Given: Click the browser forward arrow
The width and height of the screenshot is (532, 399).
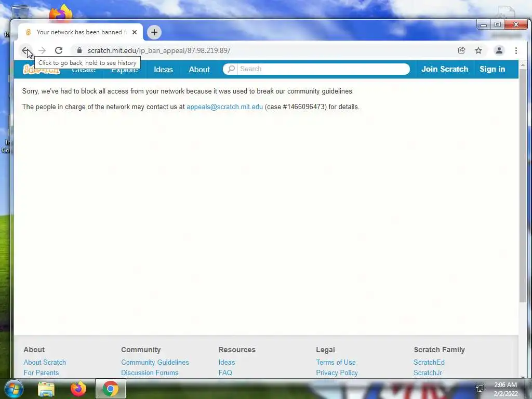Looking at the screenshot, I should (x=42, y=50).
